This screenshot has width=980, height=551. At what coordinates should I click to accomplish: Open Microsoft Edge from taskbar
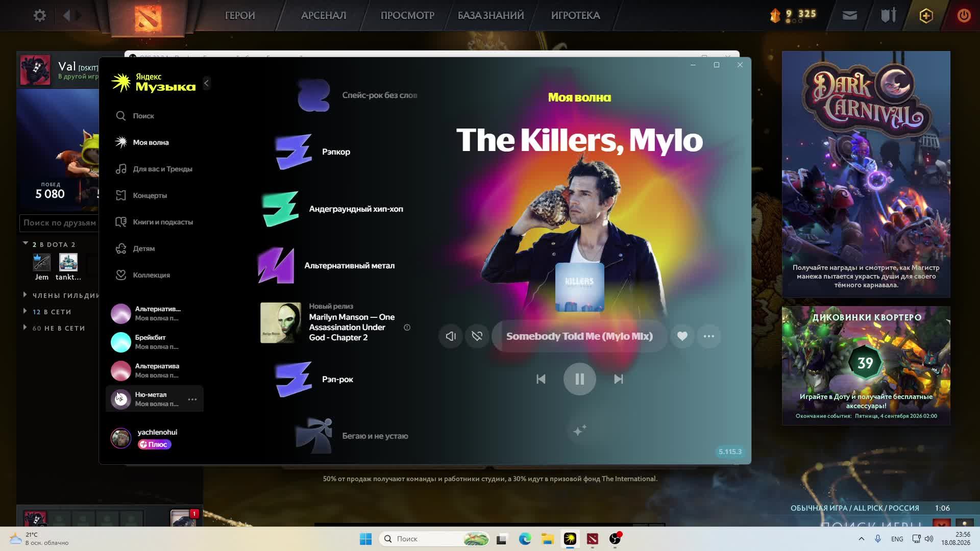525,539
